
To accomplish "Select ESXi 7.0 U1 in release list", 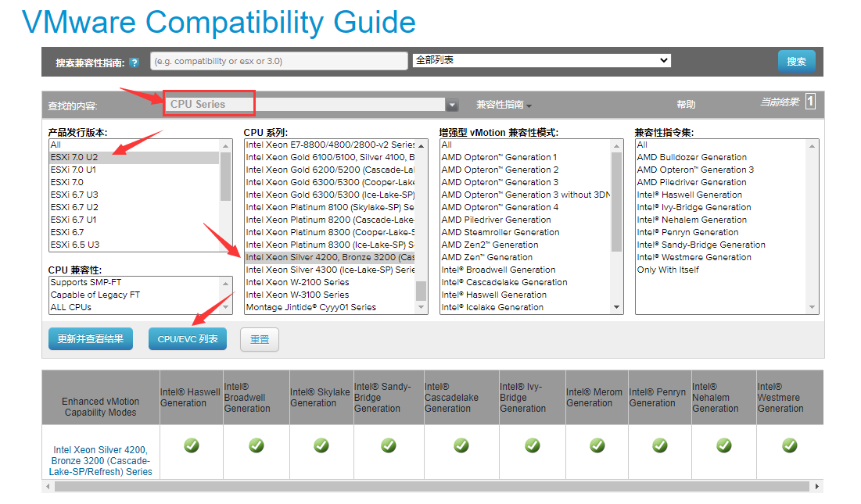I will [x=134, y=170].
